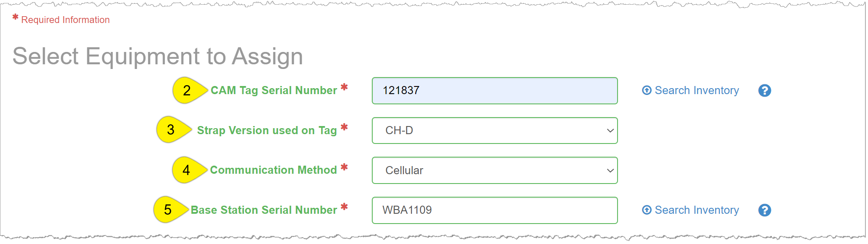Viewport: 868px width, 244px height.
Task: Click circled arrow icon by CAM Tag Search Inventory
Action: point(647,90)
